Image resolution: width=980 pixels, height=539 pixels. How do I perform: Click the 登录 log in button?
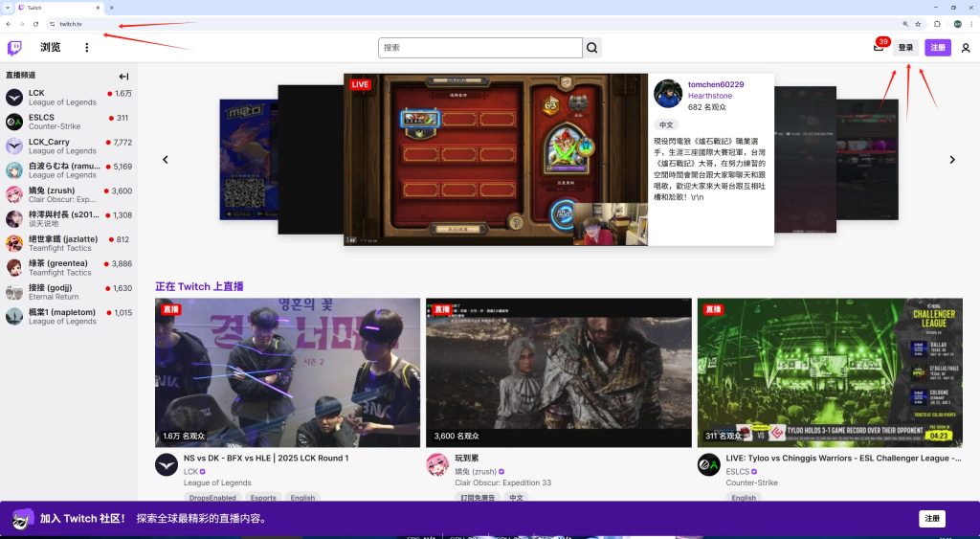905,48
